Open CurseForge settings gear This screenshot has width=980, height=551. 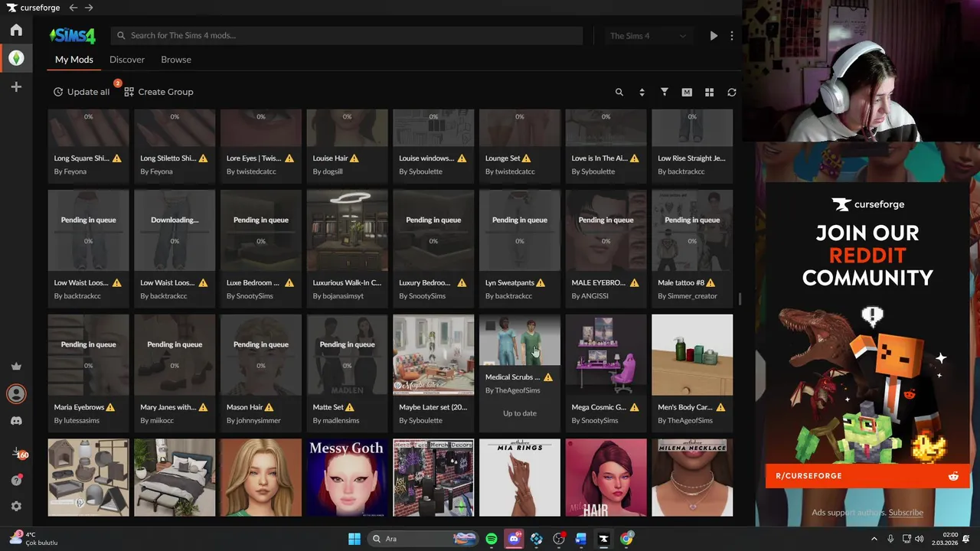tap(16, 506)
